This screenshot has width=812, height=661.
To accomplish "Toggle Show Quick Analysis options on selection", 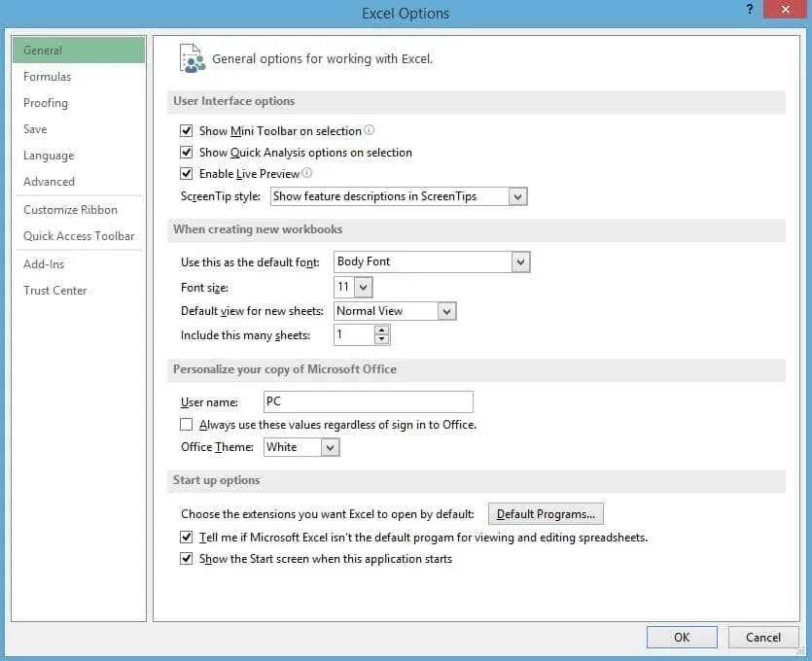I will tap(186, 153).
